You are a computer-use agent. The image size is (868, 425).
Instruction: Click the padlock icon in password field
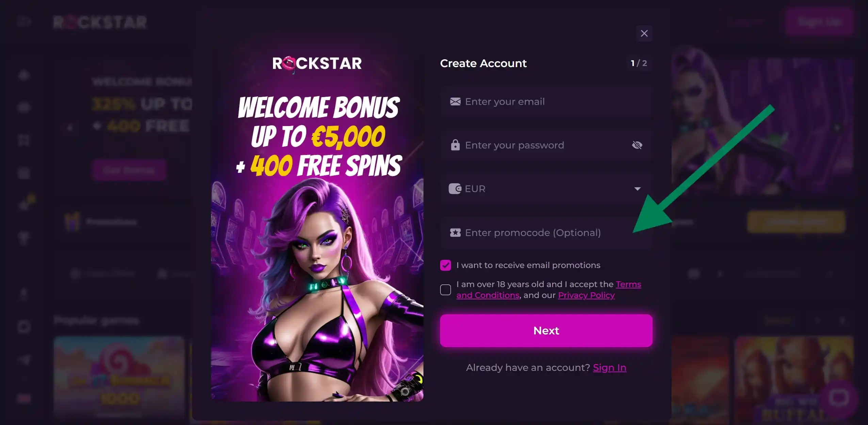[x=455, y=145]
